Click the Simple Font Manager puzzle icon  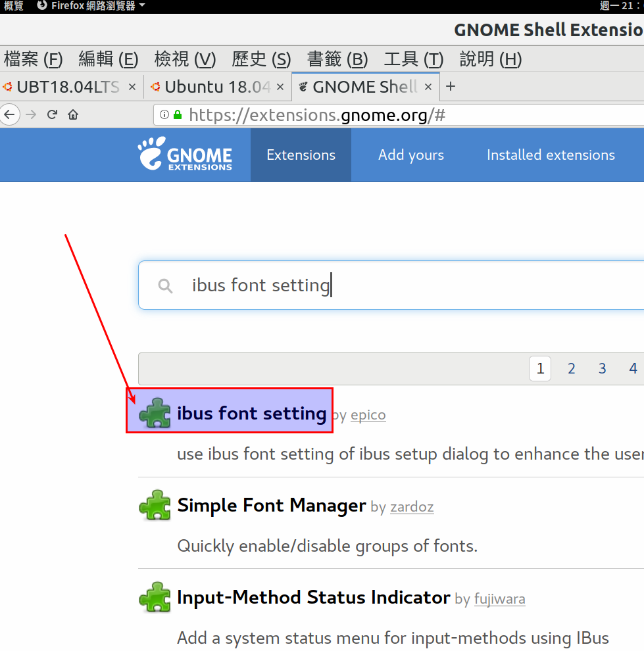155,505
